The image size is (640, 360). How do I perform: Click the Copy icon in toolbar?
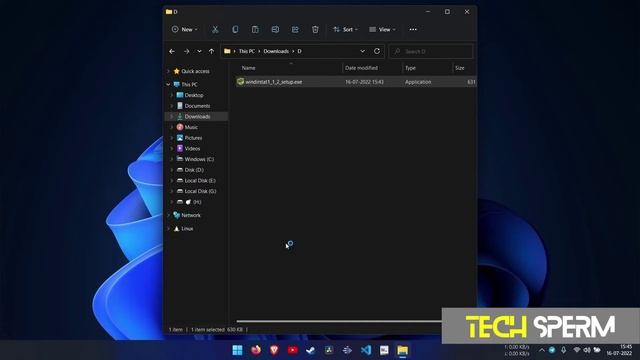point(235,29)
